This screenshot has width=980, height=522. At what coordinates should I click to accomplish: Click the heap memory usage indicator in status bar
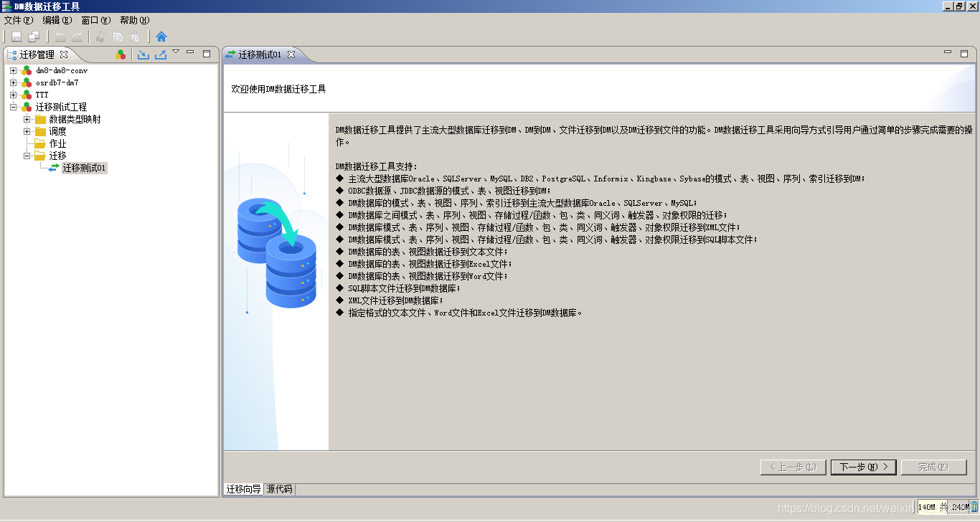tap(943, 507)
